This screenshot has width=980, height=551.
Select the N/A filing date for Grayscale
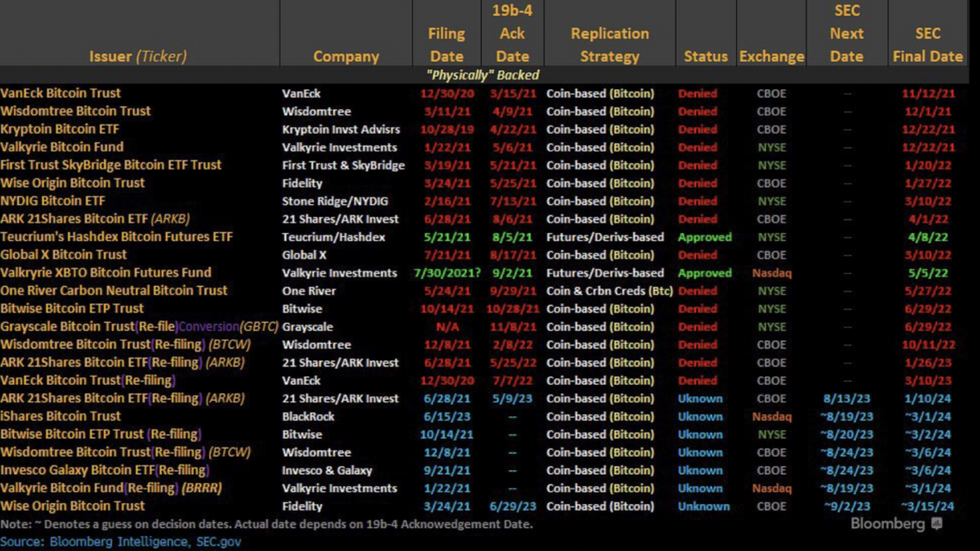tap(447, 326)
